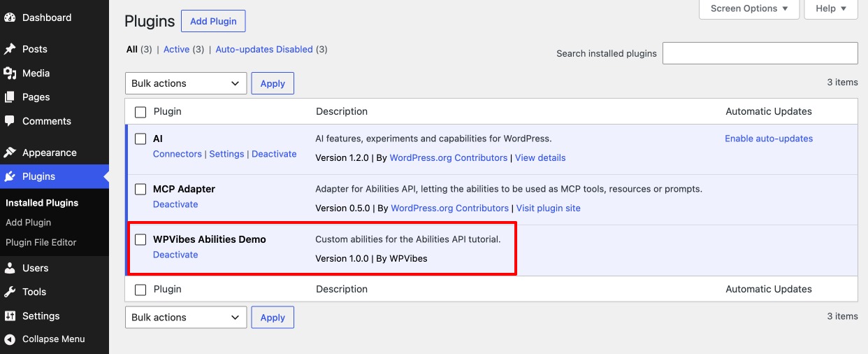Click the top Automatic Updates column header
Image resolution: width=868 pixels, height=354 pixels.
(x=769, y=111)
